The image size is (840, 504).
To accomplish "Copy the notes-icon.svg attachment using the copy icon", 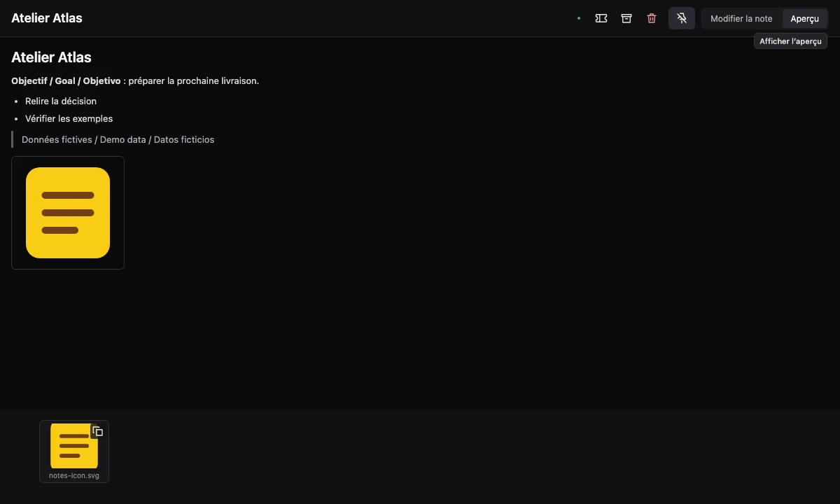I will [98, 431].
